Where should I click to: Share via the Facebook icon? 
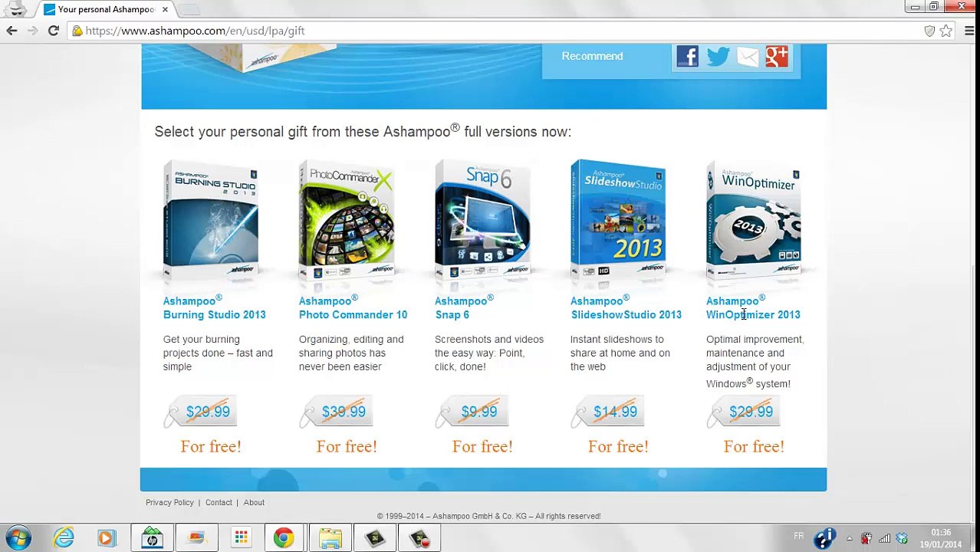[687, 56]
